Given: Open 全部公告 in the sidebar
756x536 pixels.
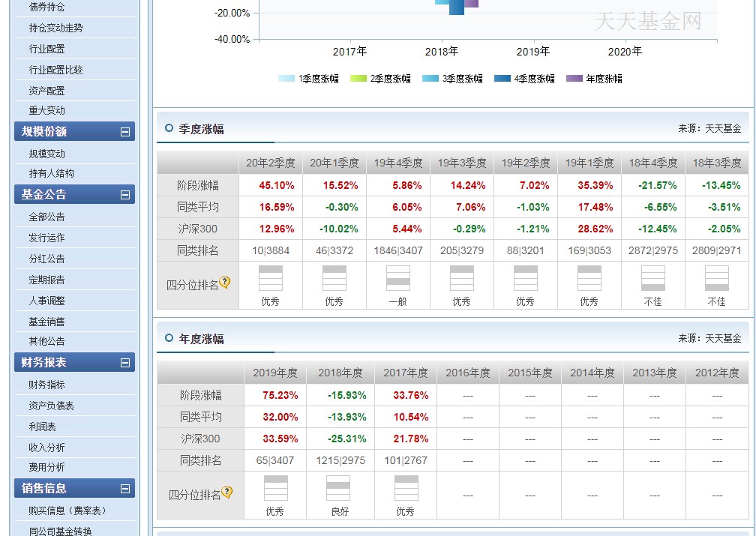Looking at the screenshot, I should (x=46, y=217).
